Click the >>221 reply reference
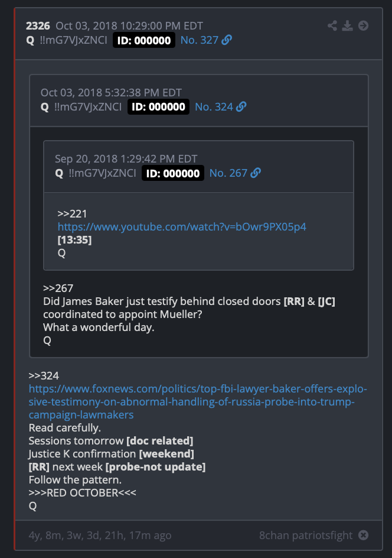This screenshot has height=558, width=392. pyautogui.click(x=72, y=213)
